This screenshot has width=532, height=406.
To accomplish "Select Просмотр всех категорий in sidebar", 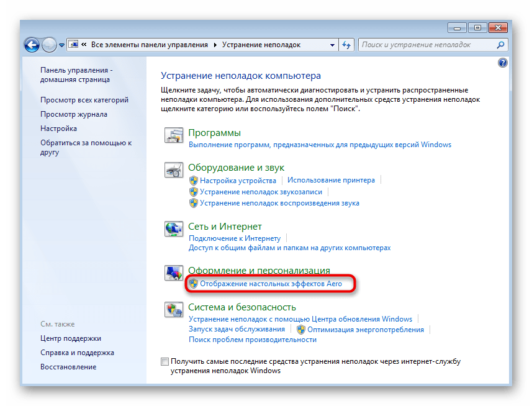I will pos(84,100).
